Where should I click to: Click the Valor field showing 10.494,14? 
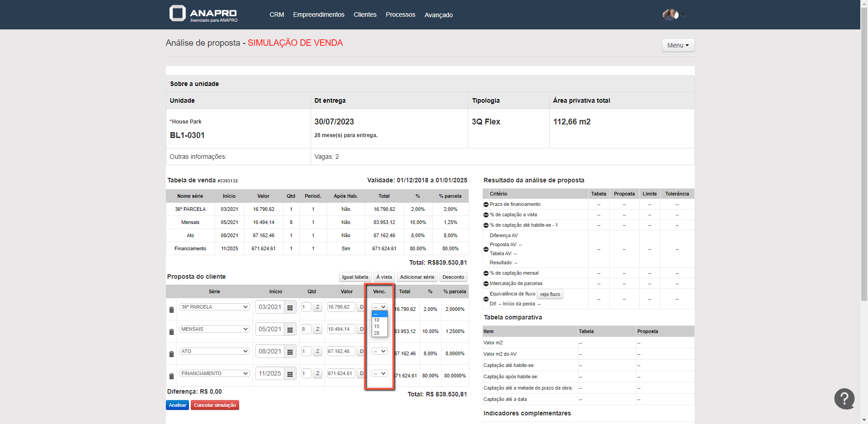click(340, 329)
